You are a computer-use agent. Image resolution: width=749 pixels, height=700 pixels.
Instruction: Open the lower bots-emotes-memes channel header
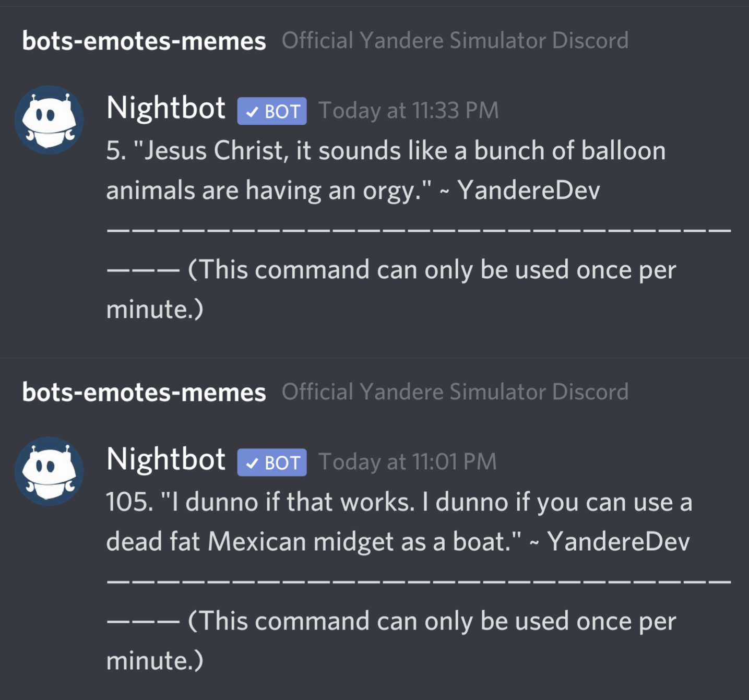click(x=144, y=392)
